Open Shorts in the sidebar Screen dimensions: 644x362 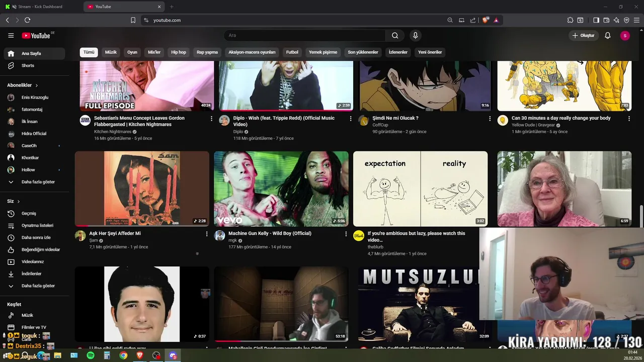tap(34, 65)
